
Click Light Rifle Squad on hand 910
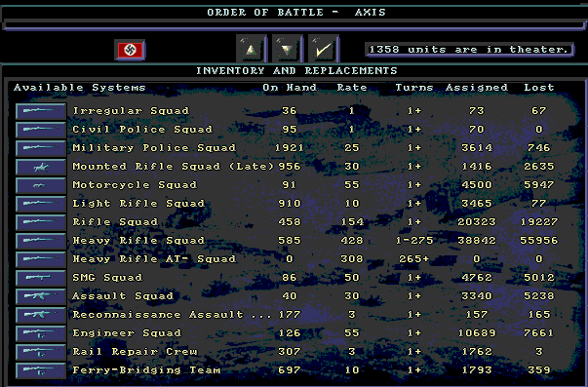tap(290, 204)
